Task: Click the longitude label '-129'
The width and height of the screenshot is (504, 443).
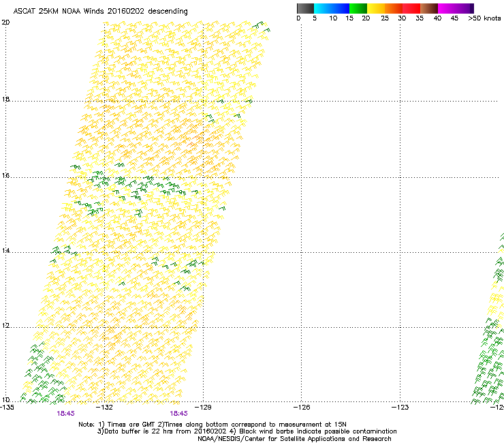Action: pos(204,408)
